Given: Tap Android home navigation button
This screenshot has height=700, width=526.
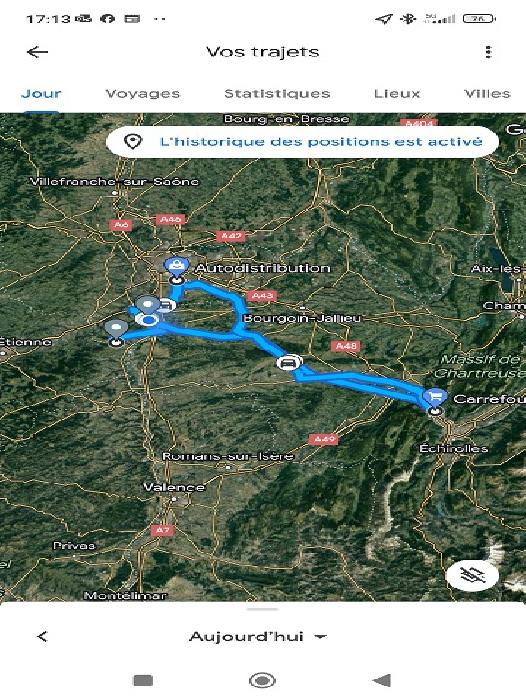Looking at the screenshot, I should pos(262,680).
